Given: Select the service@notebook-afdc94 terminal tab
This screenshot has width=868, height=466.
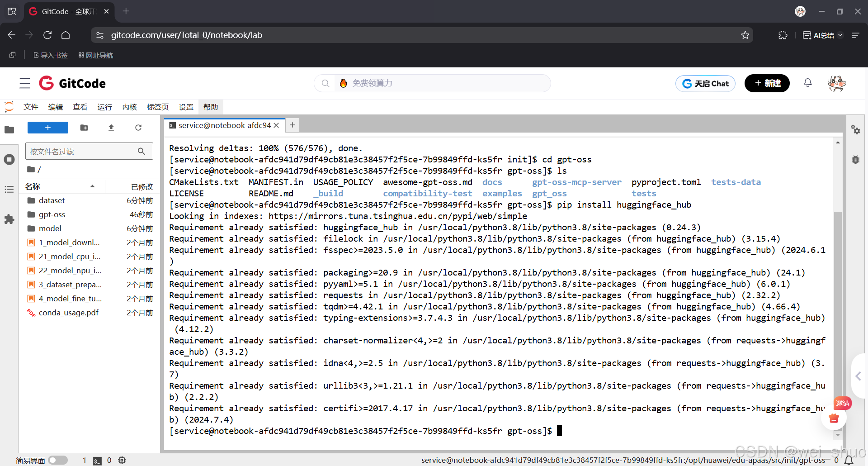Looking at the screenshot, I should (225, 125).
